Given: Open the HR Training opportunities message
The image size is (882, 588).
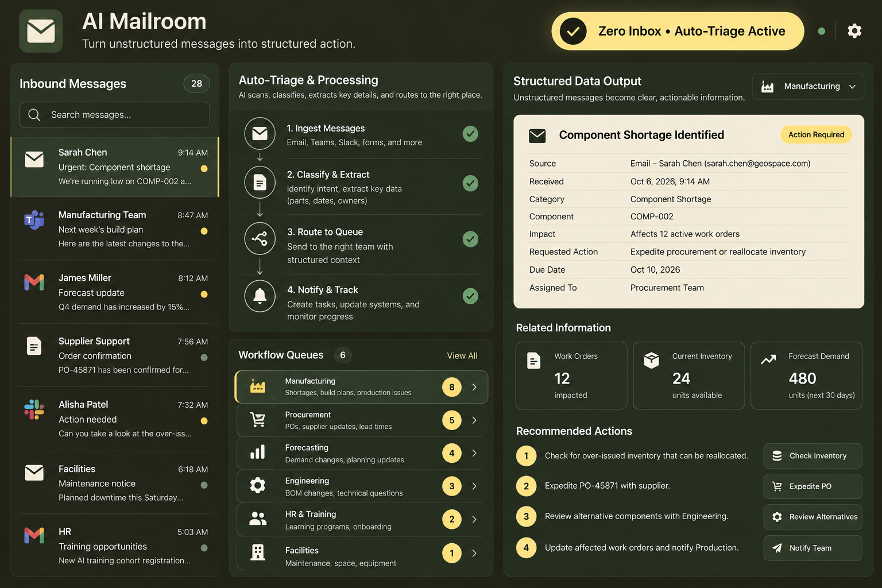Looking at the screenshot, I should [115, 546].
